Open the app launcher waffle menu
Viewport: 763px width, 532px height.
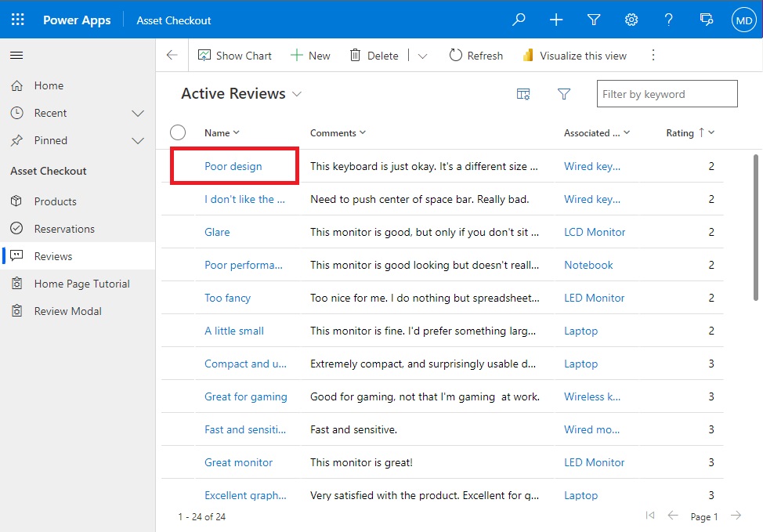coord(17,19)
